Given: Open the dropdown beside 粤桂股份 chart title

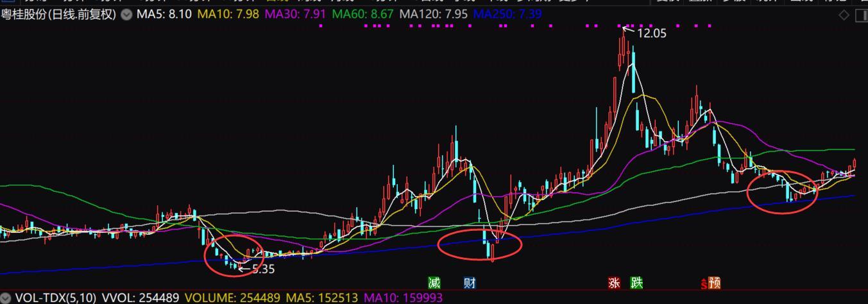Looking at the screenshot, I should tap(126, 14).
